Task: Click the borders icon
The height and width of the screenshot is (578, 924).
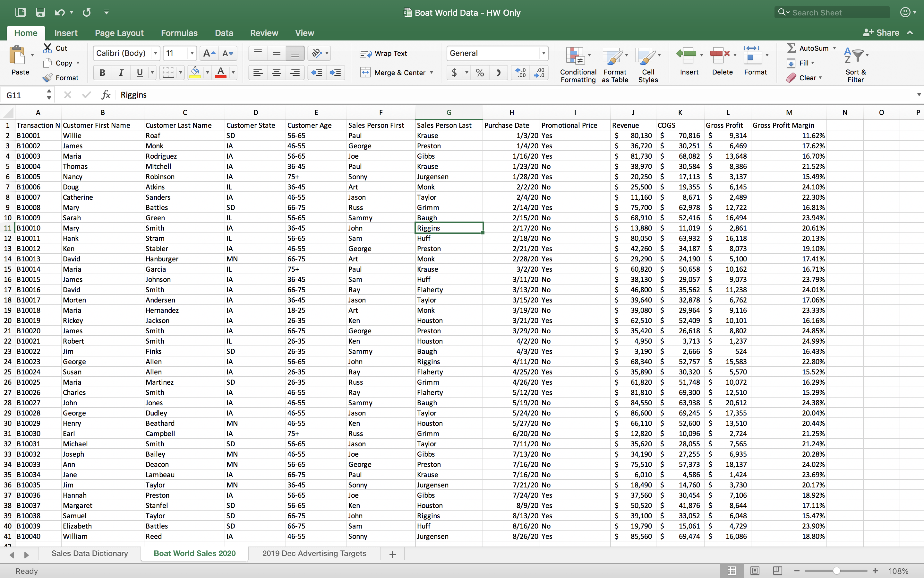Action: 168,72
